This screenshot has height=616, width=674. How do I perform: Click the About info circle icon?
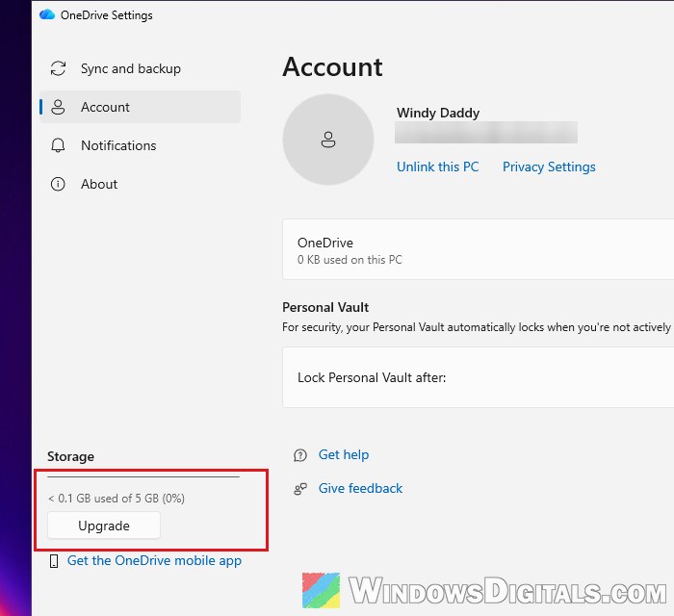coord(58,184)
